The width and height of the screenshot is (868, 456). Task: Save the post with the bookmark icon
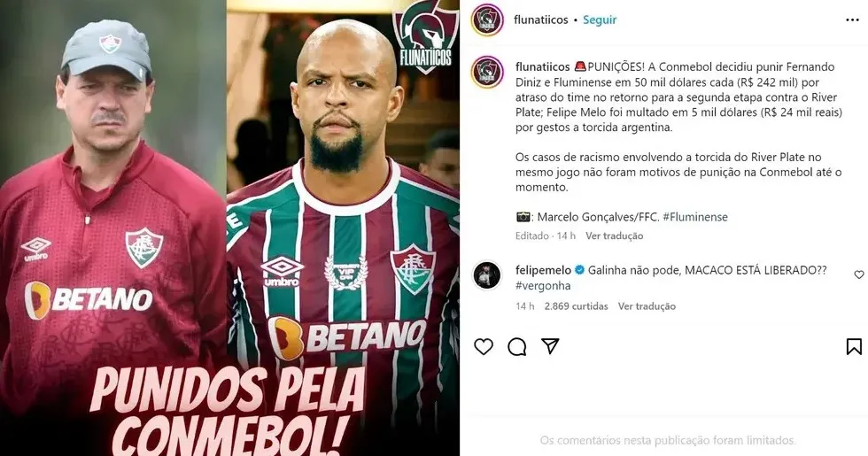[854, 346]
